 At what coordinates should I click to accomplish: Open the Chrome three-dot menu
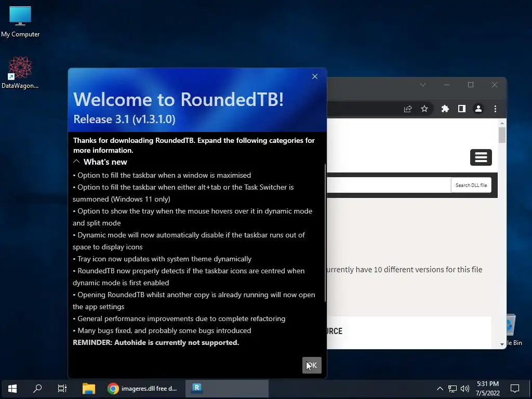pyautogui.click(x=495, y=109)
